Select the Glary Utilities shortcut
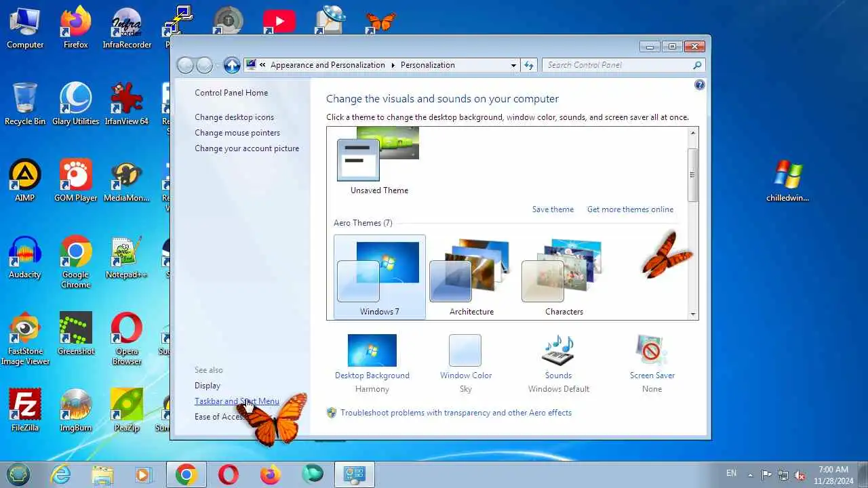 pyautogui.click(x=75, y=104)
